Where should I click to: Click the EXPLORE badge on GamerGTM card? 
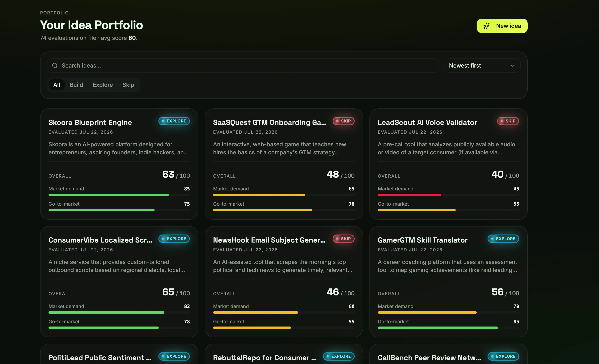pos(503,239)
